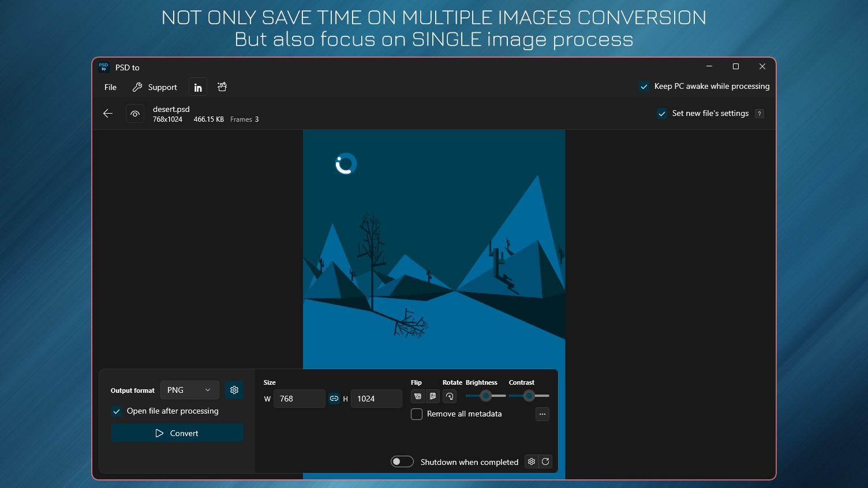868x488 pixels.
Task: Open shutdown settings gear icon
Action: [532, 461]
